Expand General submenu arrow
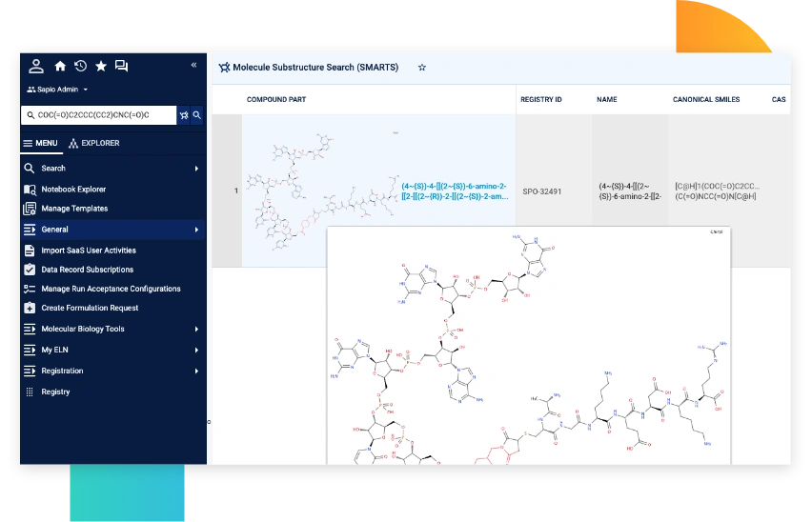 196,230
